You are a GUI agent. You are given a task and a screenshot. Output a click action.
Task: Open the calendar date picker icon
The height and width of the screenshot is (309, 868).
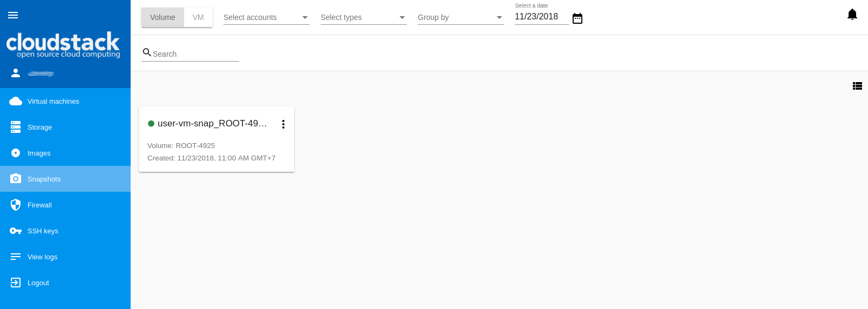577,18
